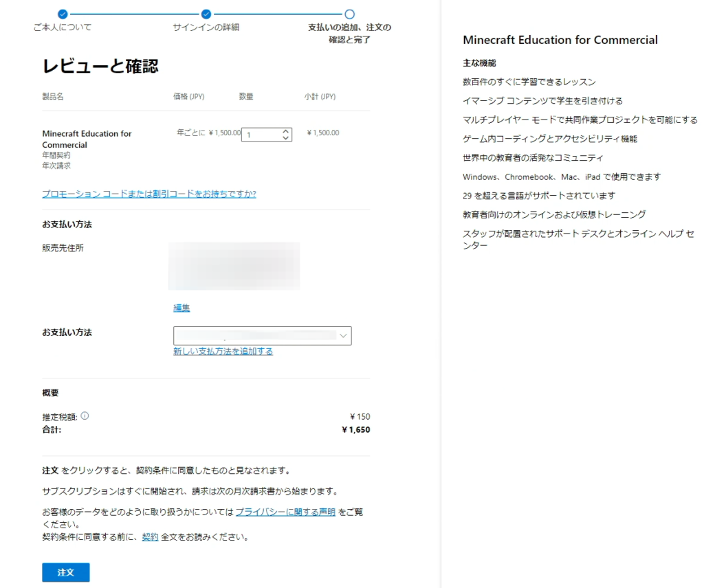
Task: Click the blurred 販売先住所 address block
Action: click(234, 266)
